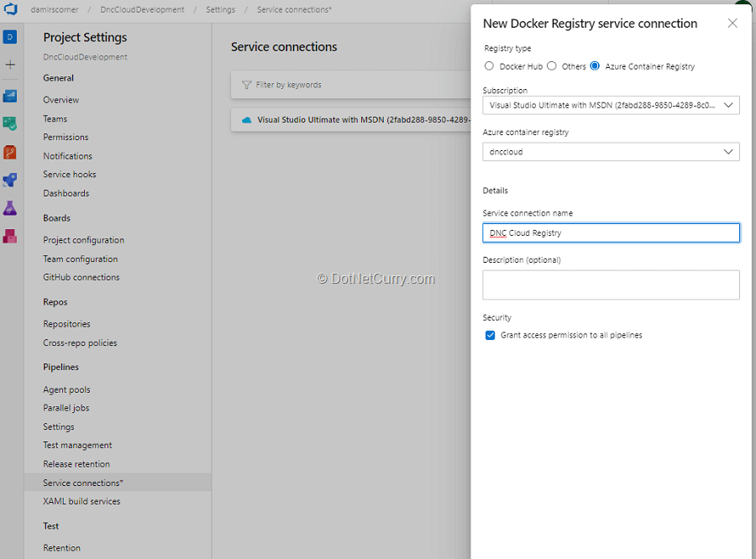Open Test management settings
Viewport: 756px width, 559px height.
[x=77, y=446]
